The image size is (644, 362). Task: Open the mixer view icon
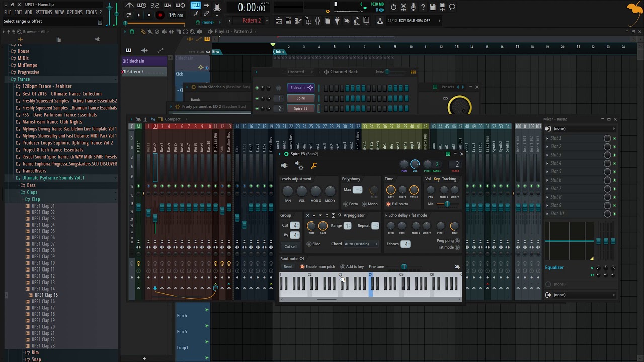click(x=317, y=21)
